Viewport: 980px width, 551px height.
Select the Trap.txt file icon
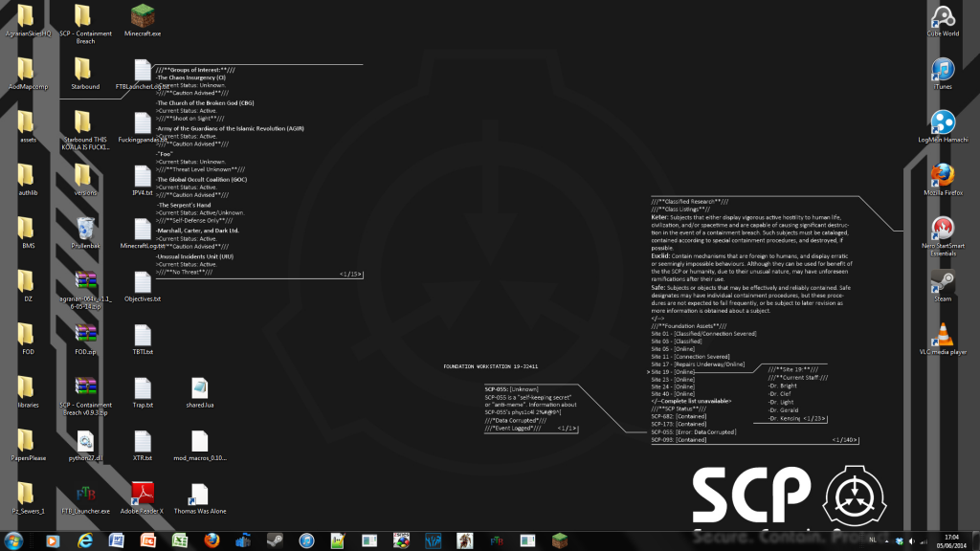pos(143,388)
